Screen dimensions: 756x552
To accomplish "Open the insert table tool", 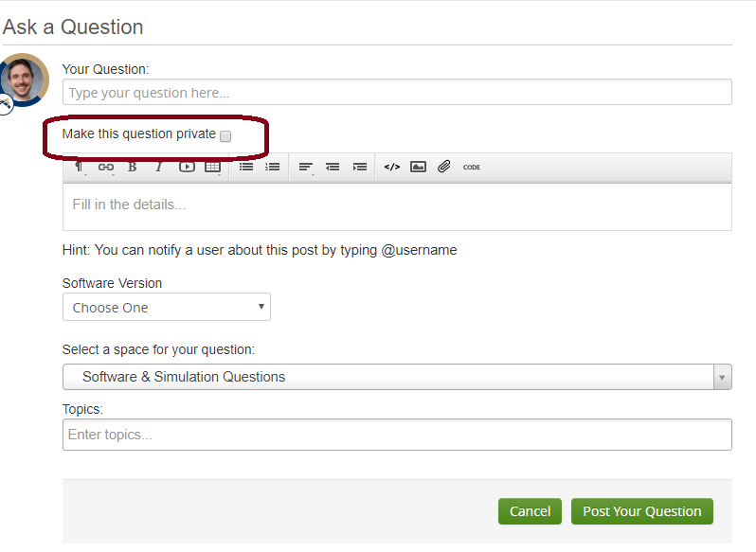I will tap(213, 168).
